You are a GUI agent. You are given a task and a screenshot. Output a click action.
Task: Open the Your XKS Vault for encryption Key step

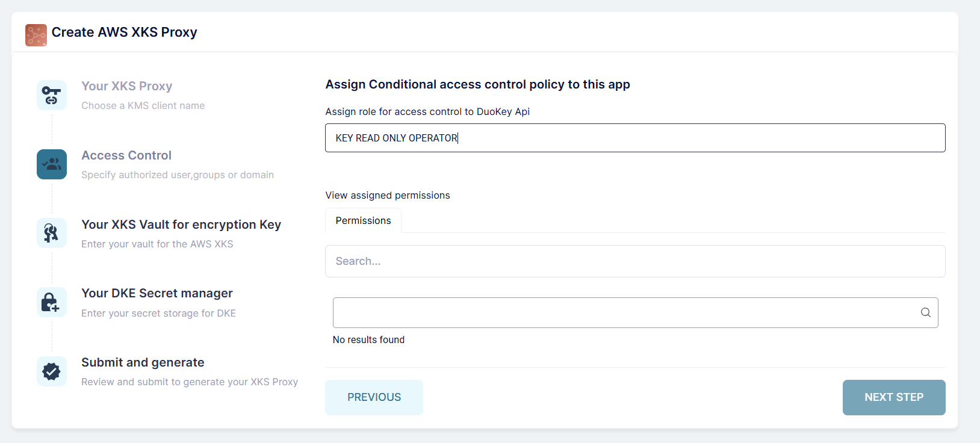pyautogui.click(x=181, y=225)
